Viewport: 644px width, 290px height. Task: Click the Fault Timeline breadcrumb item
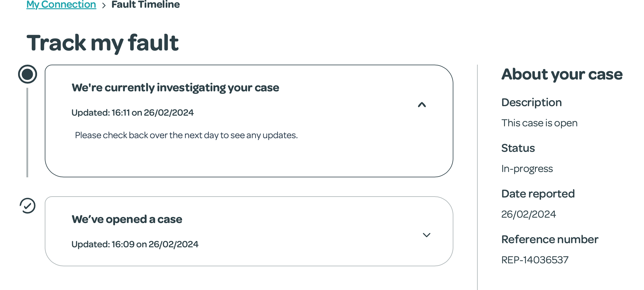(x=145, y=4)
